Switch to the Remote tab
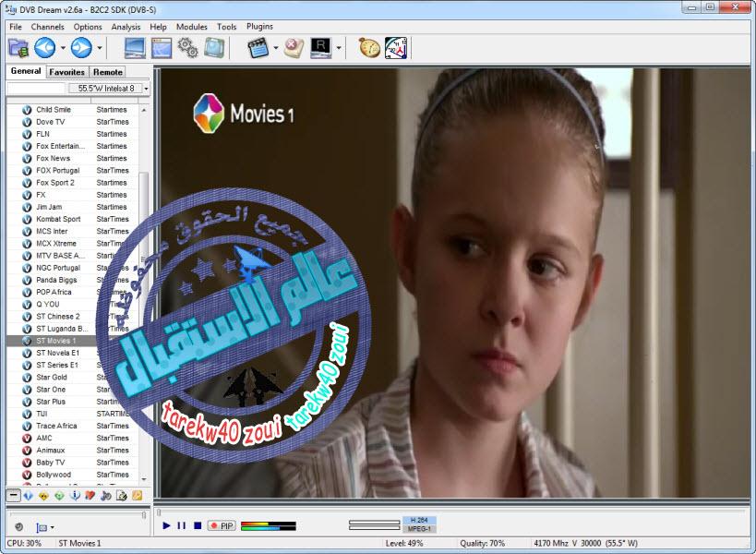Image resolution: width=756 pixels, height=554 pixels. point(107,72)
